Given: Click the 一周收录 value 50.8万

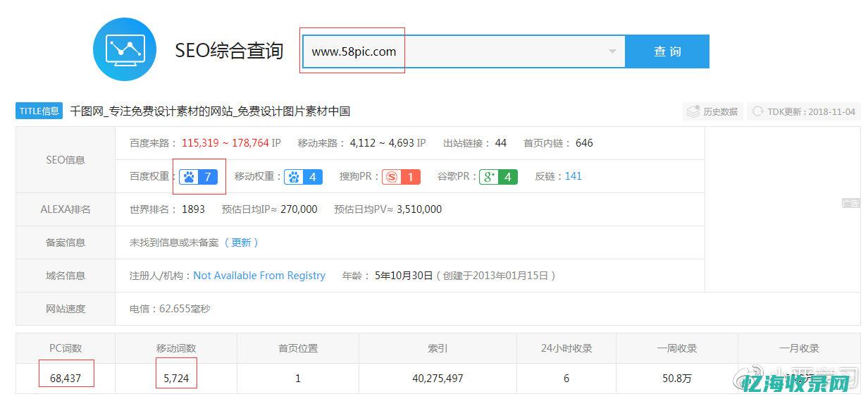Looking at the screenshot, I should point(677,379).
